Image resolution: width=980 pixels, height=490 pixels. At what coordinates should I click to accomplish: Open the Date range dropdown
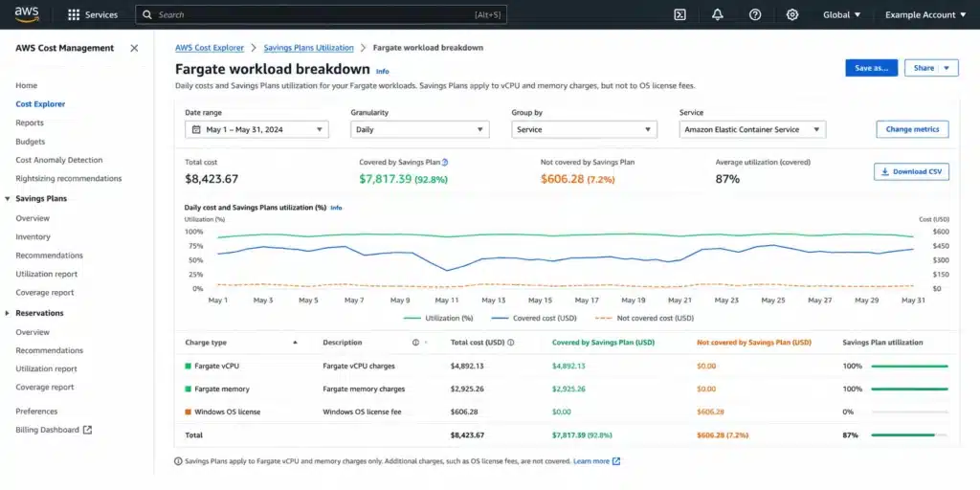coord(256,129)
